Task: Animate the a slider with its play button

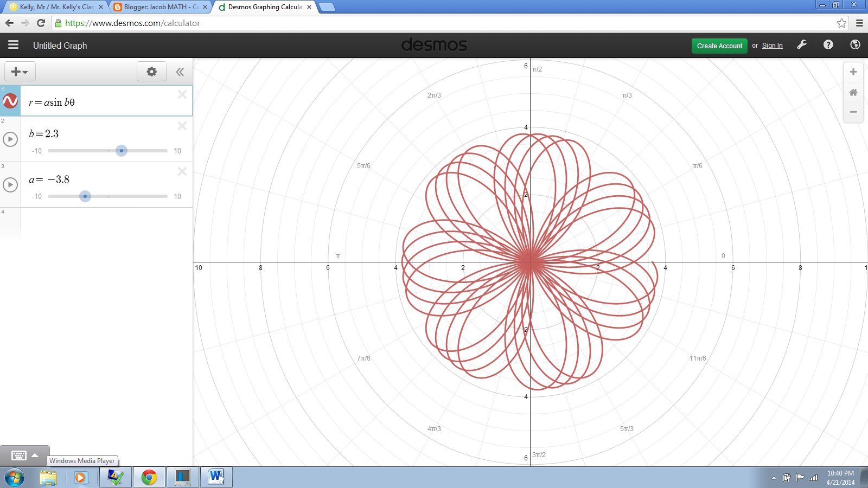Action: (x=10, y=184)
